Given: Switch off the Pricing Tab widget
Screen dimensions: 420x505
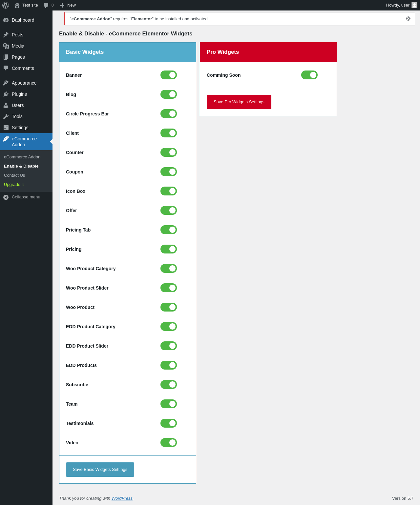Looking at the screenshot, I should click(169, 230).
